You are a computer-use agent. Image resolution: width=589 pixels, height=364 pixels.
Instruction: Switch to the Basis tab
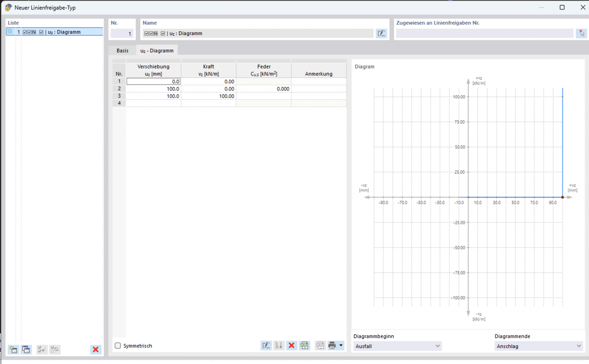click(x=123, y=51)
